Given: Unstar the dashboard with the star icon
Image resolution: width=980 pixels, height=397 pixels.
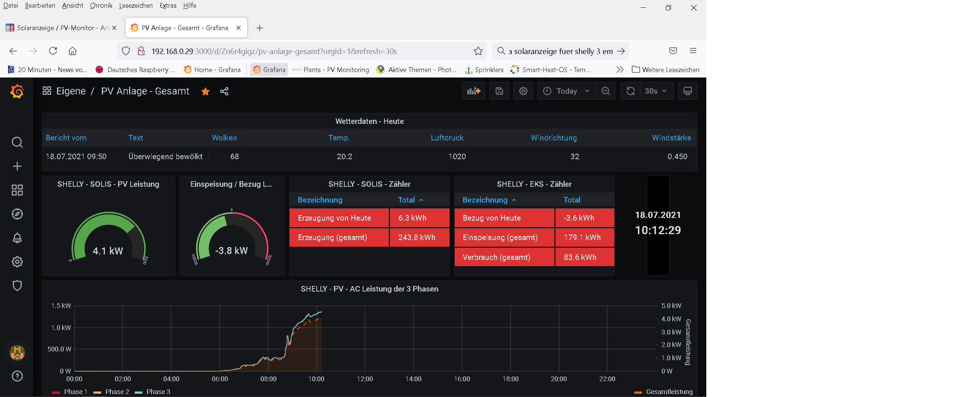Looking at the screenshot, I should pyautogui.click(x=205, y=91).
